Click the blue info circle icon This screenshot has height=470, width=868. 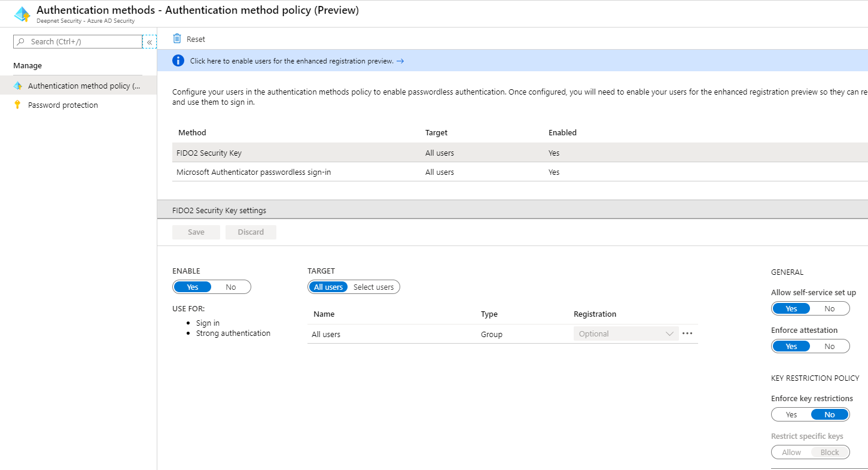click(x=178, y=60)
